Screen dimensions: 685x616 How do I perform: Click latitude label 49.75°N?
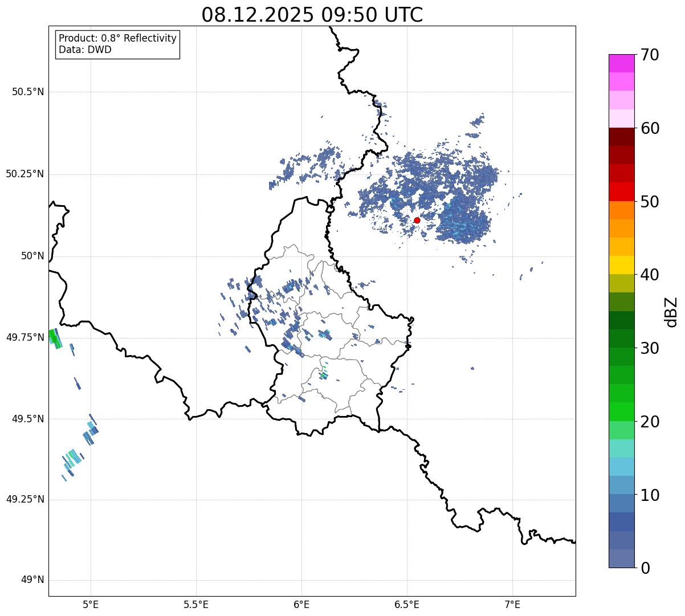coord(25,337)
